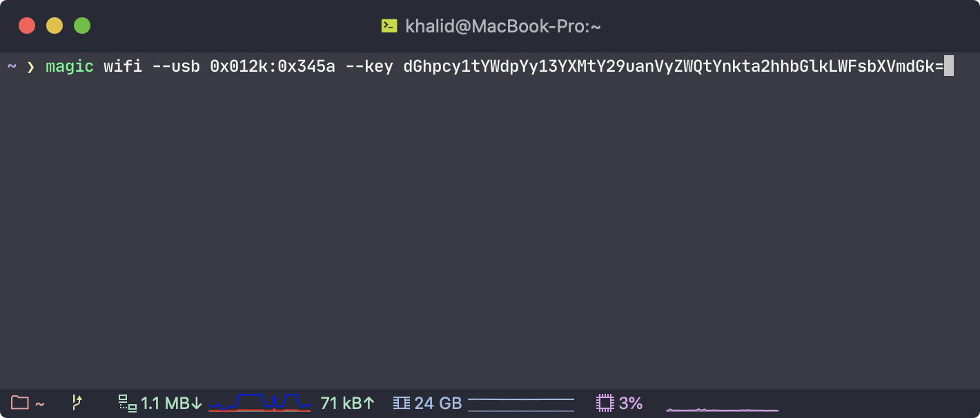Click the block cursor at line end
Image resolution: width=980 pixels, height=418 pixels.
(949, 66)
